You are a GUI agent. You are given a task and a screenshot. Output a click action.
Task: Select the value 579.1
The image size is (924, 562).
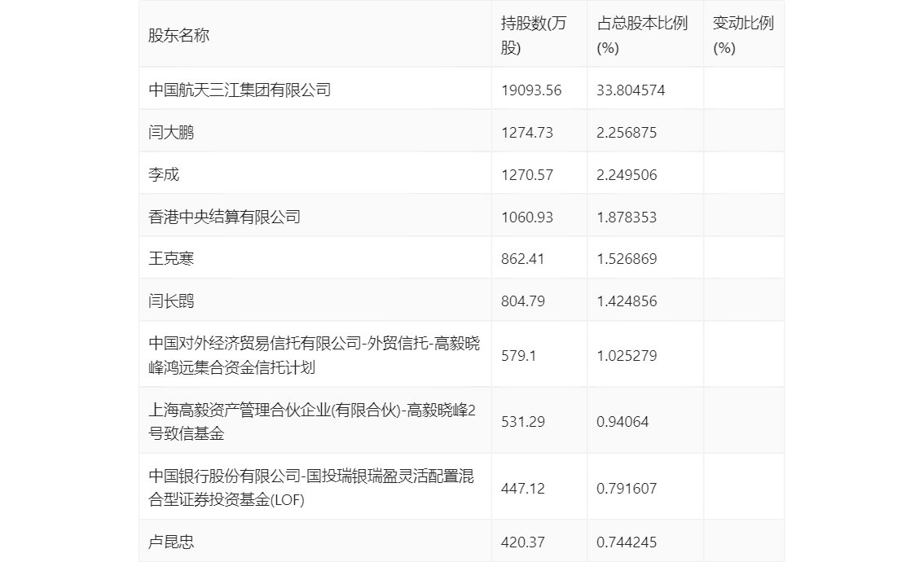[x=518, y=356]
